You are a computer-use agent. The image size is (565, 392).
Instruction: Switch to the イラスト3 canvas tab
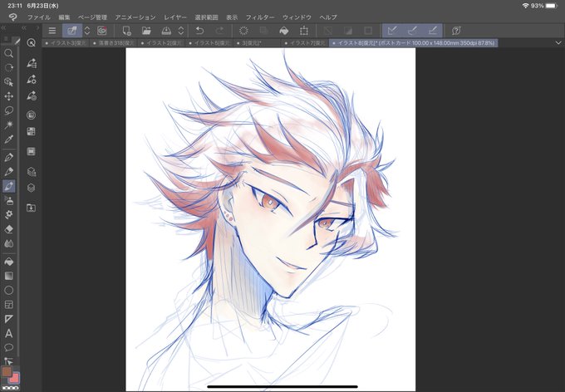click(65, 43)
